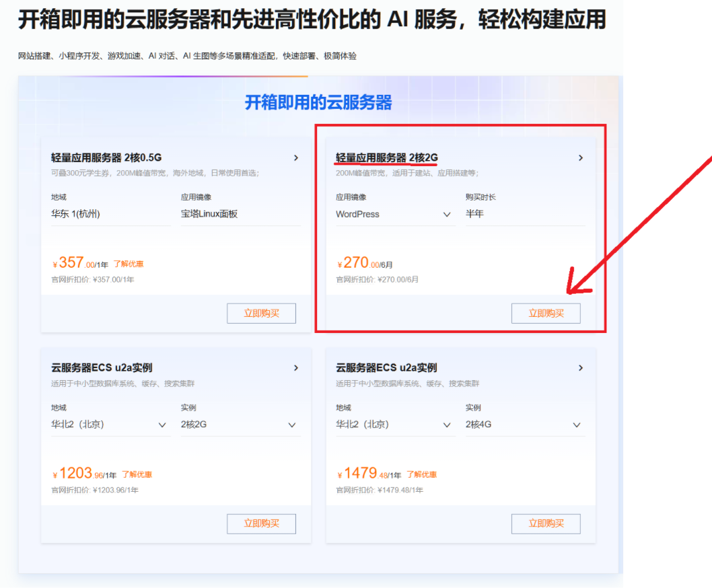Expand the 轻量应用服务器 2核0.5G card arrow
Image resolution: width=712 pixels, height=588 pixels.
coord(296,157)
